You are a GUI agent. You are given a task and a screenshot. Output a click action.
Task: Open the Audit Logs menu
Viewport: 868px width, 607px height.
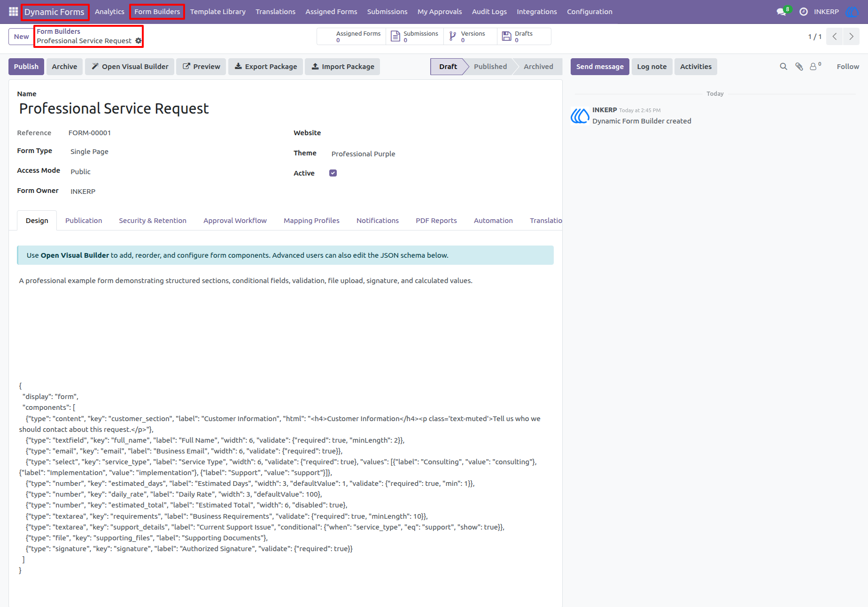click(489, 12)
